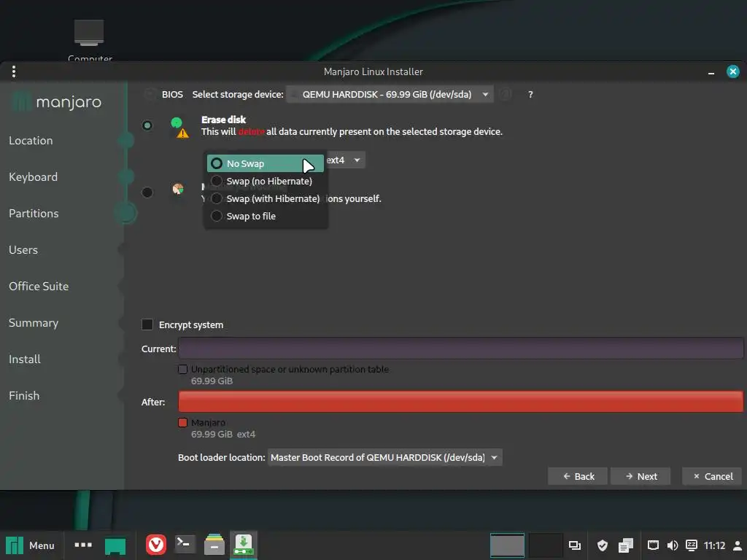Viewport: 747px width, 560px height.
Task: Open the file manager from taskbar
Action: [214, 545]
